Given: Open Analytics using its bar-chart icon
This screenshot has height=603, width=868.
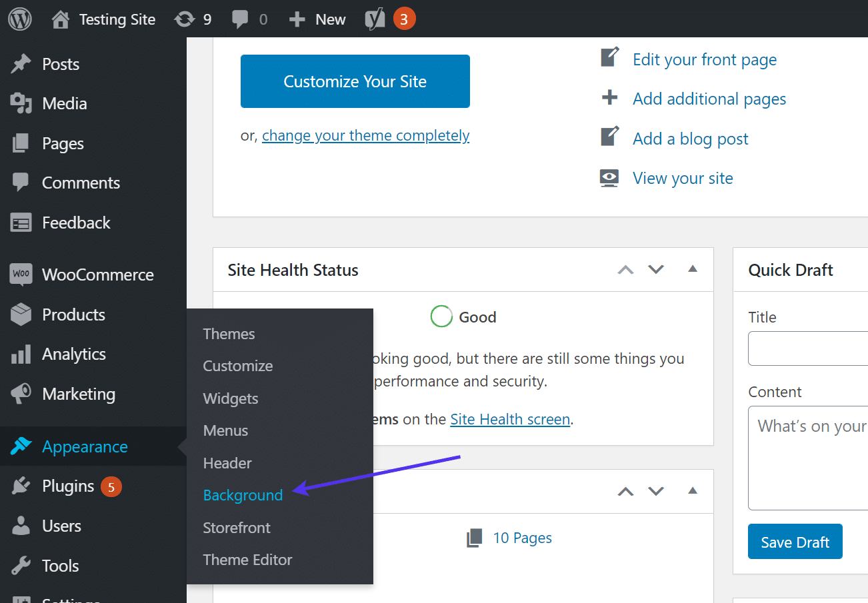Looking at the screenshot, I should point(21,354).
